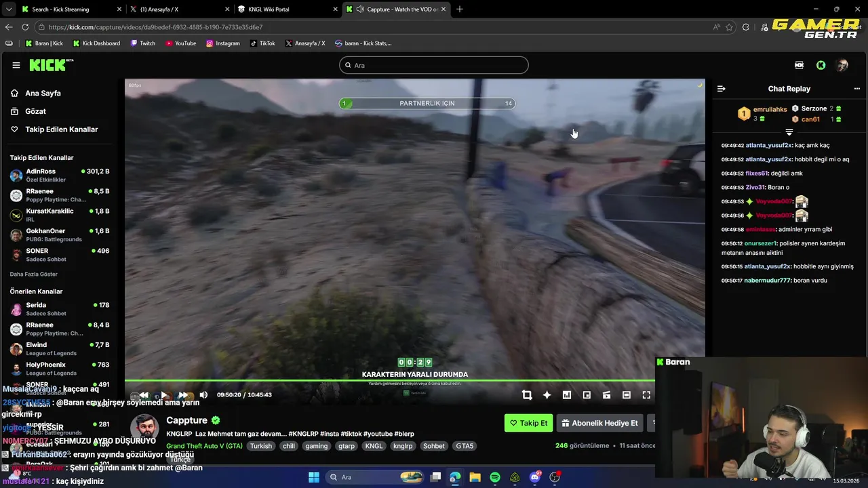Viewport: 868px width, 488px height.
Task: Click the green Kick coin icon in header
Action: pos(821,65)
